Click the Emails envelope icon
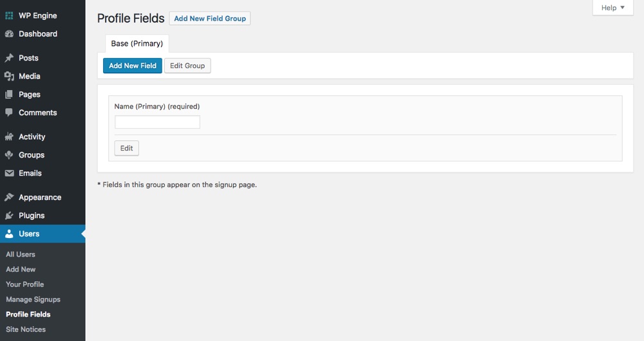644x341 pixels. [x=9, y=173]
